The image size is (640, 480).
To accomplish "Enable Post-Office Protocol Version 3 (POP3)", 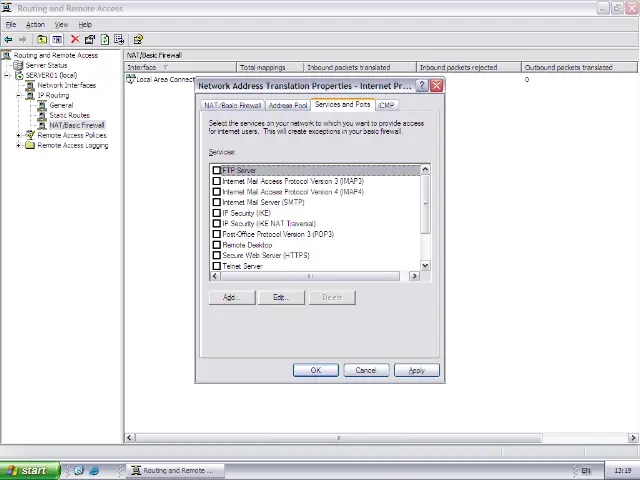I will 217,234.
